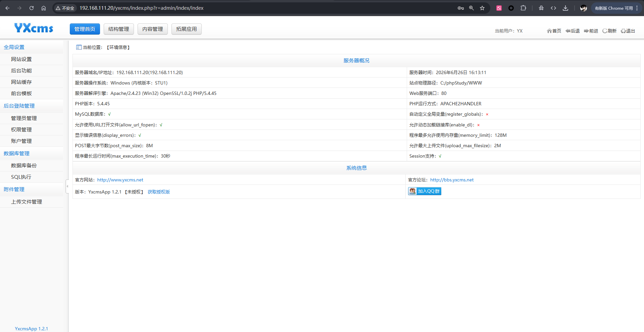This screenshot has width=644, height=332.
Task: Go back using the browser back arrow
Action: point(7,8)
